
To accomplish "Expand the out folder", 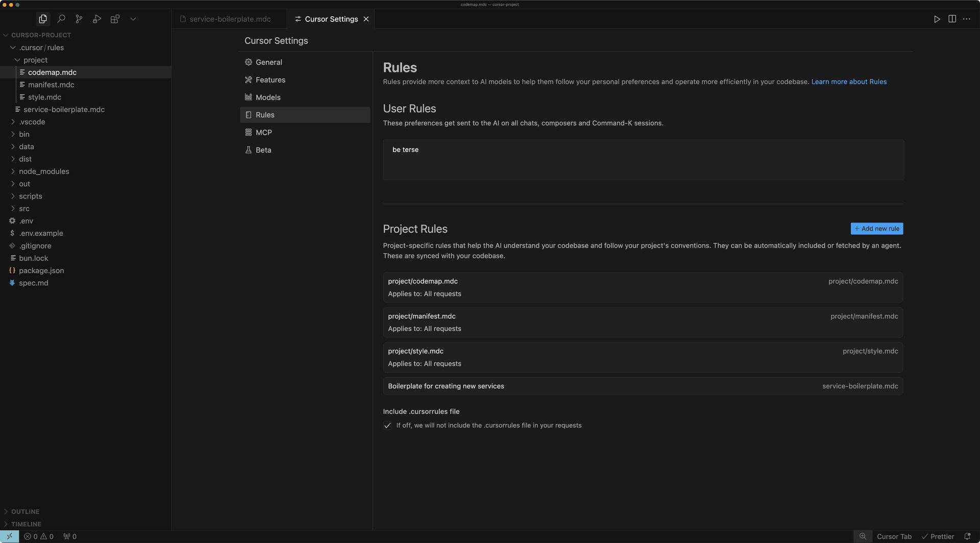I will 85,184.
